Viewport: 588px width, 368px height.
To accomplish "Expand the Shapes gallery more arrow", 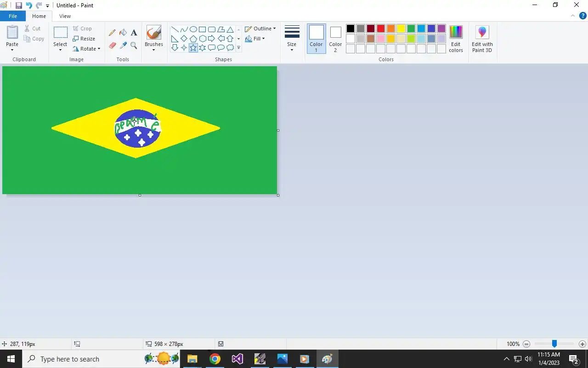I will pos(238,48).
